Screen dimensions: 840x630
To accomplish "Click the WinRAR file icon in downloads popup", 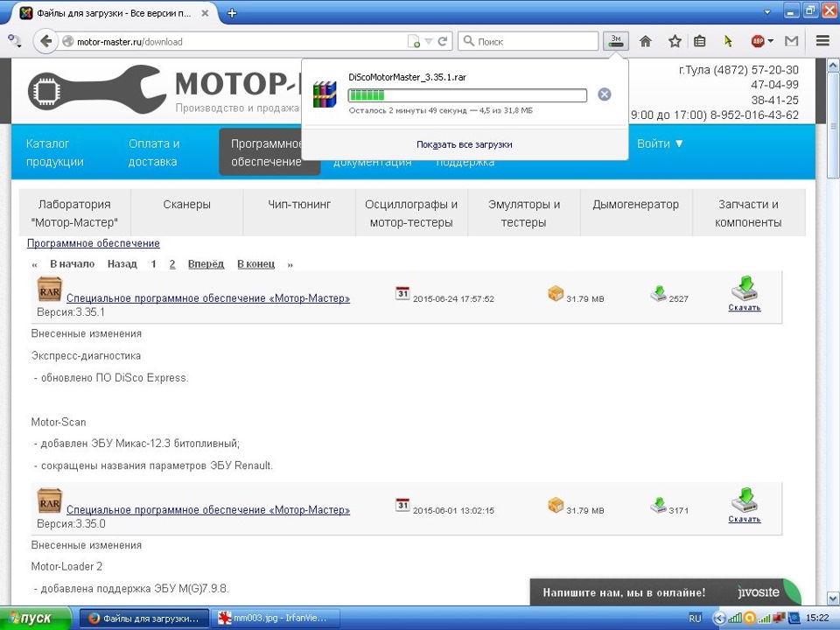I will [325, 94].
